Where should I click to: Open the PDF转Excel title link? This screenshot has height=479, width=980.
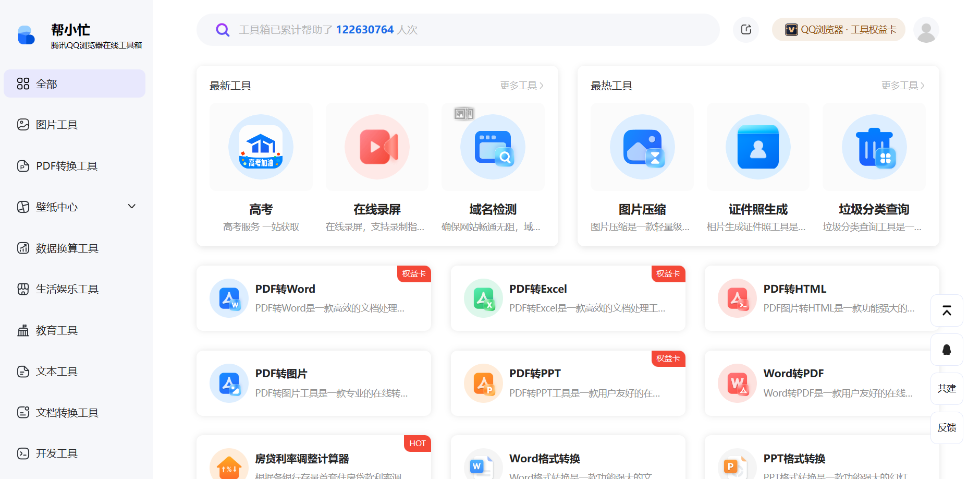(538, 289)
